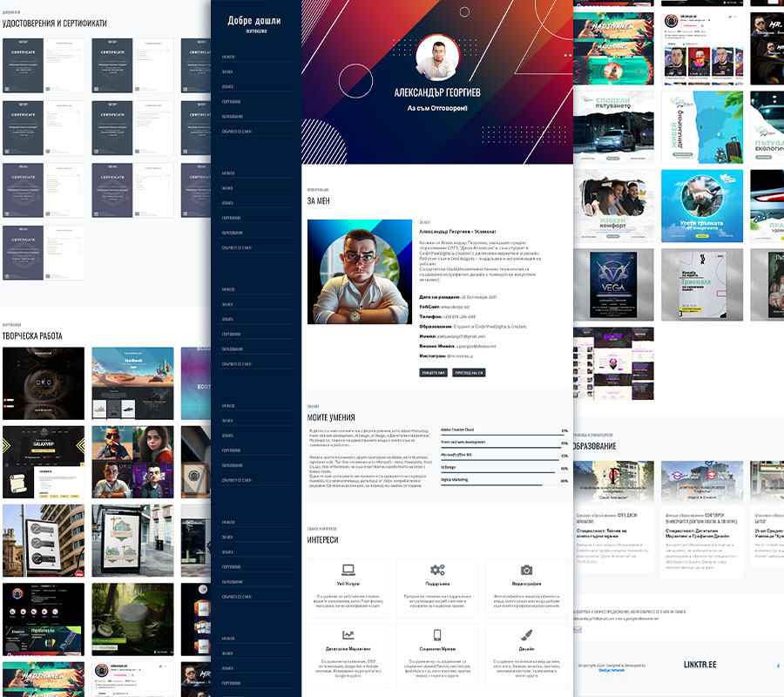The width and height of the screenshot is (784, 697).
Task: Click the laptop icon above Уеб Услуги
Action: click(x=348, y=570)
